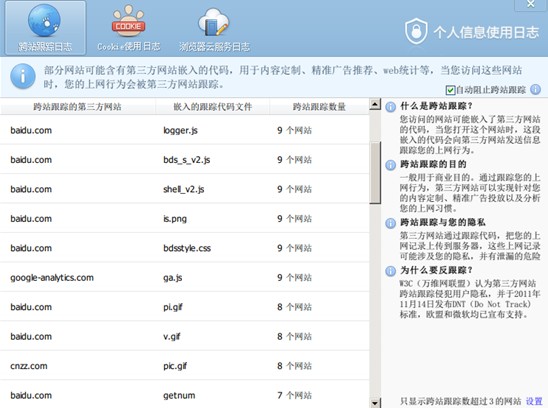The width and height of the screenshot is (548, 408).
Task: Click info icon beside 跨站跟踪与您的隐私
Action: pyautogui.click(x=390, y=223)
